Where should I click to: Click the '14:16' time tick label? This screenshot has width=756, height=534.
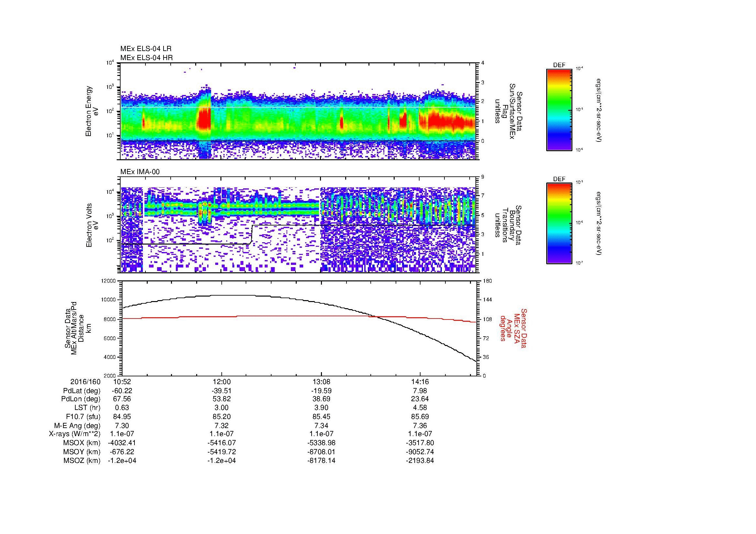coord(420,382)
